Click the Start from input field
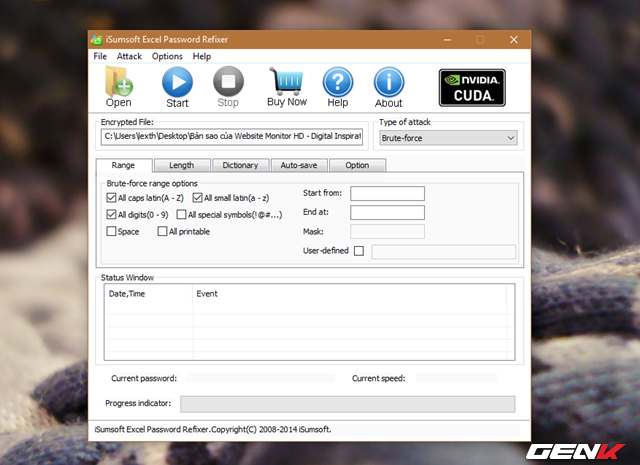Screen dimensions: 640x465 [x=387, y=194]
